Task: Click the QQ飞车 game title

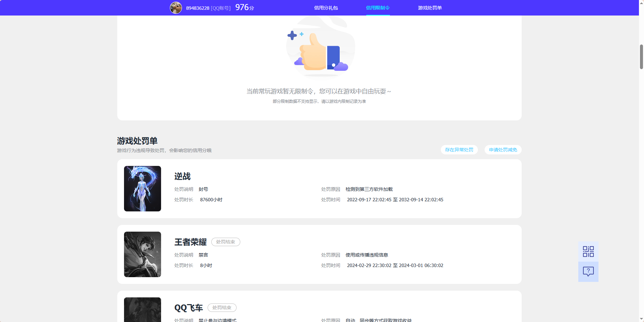Action: point(188,308)
